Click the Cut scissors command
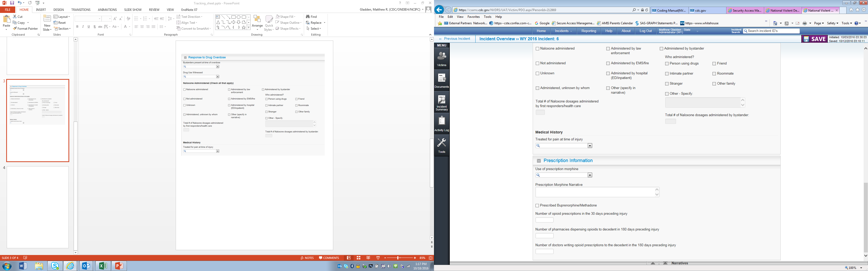868x271 pixels. coord(18,17)
